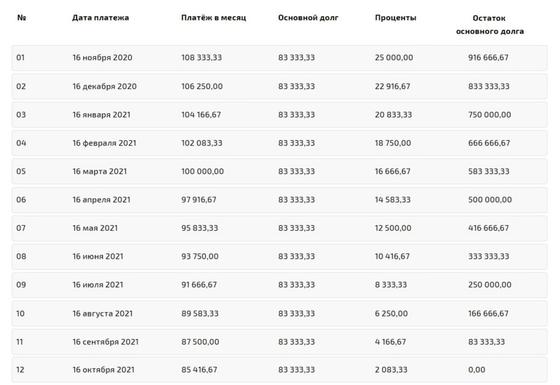The height and width of the screenshot is (385, 560).
Task: Click the balance '916 666,67'
Action: (x=488, y=58)
